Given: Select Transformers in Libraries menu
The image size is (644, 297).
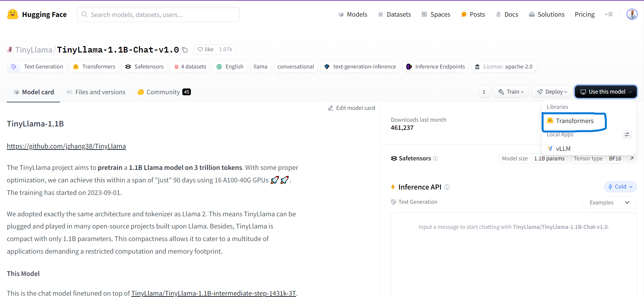Looking at the screenshot, I should pyautogui.click(x=574, y=121).
